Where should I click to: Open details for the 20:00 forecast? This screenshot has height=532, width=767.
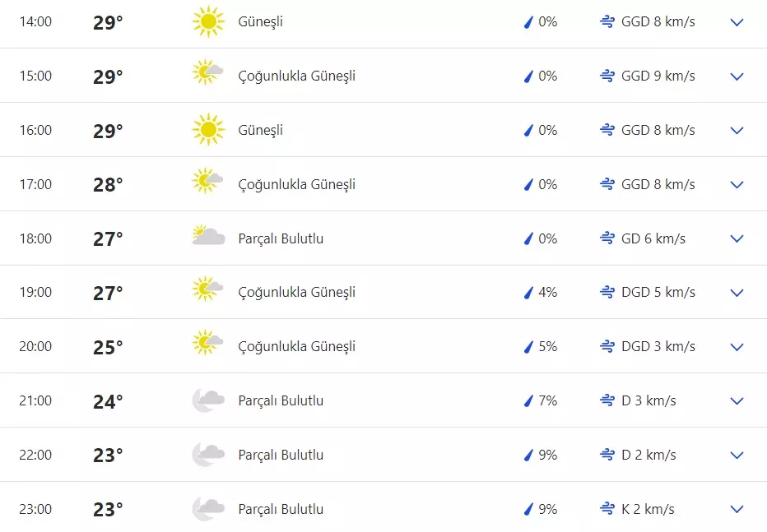click(737, 347)
